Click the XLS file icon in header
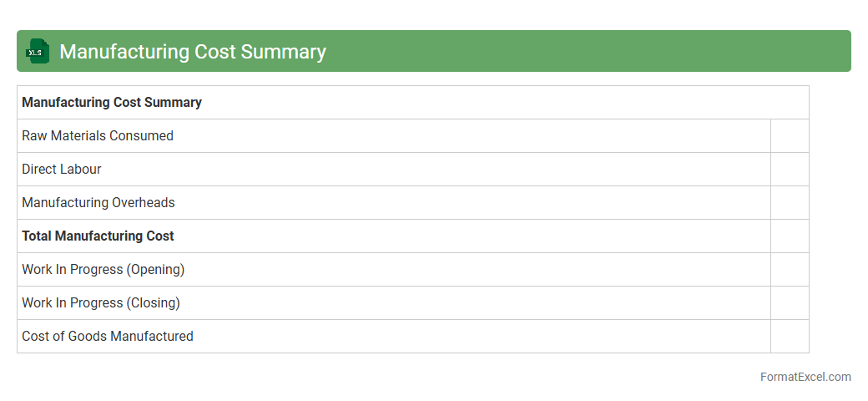 coord(38,51)
